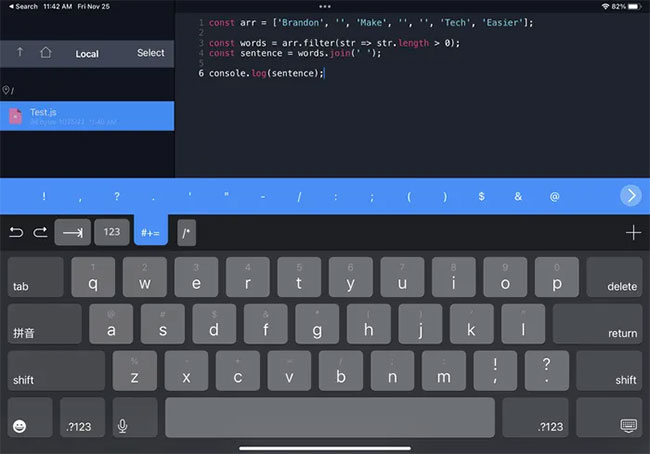Screen dimensions: 650x454
Task: Tap the tab key on keyboard
Action: coord(36,277)
